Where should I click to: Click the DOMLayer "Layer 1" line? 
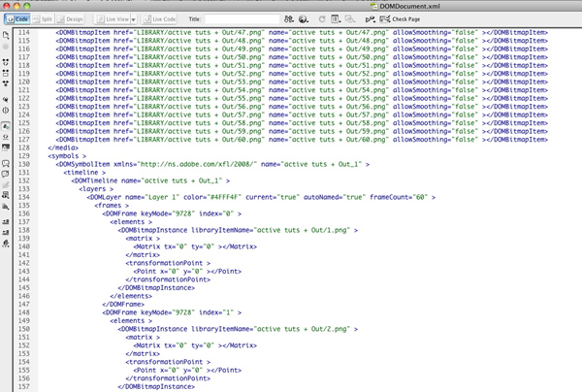coord(261,197)
